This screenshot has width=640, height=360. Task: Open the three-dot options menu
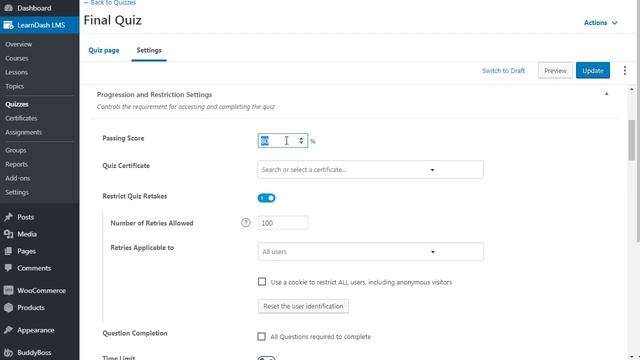click(625, 71)
